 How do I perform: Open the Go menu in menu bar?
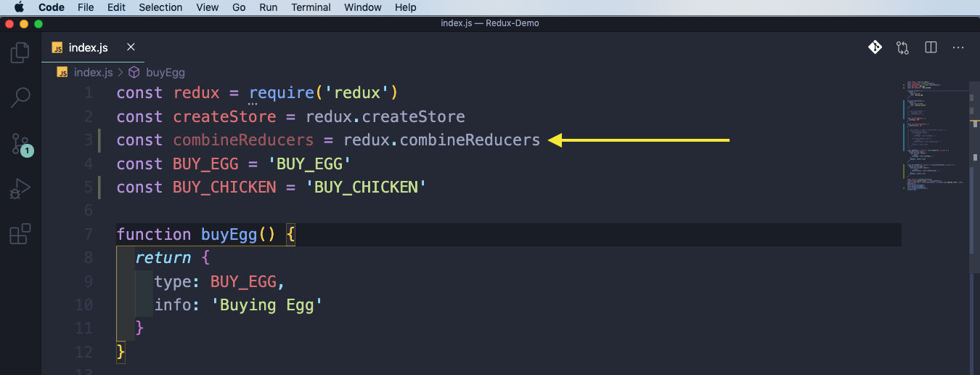tap(239, 7)
